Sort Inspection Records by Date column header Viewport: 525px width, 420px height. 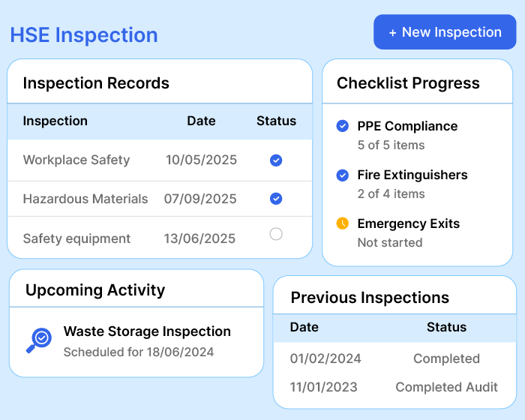click(201, 121)
